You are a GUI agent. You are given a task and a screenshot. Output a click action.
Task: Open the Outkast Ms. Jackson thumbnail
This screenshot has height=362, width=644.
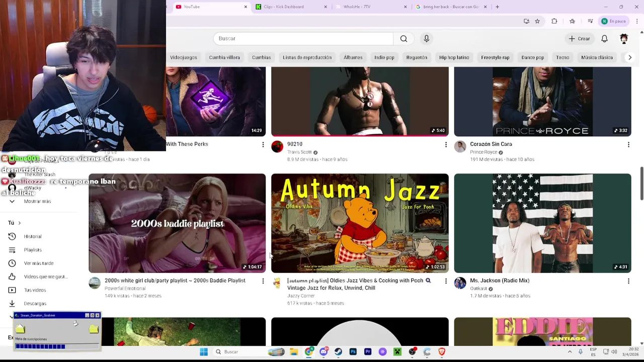542,223
